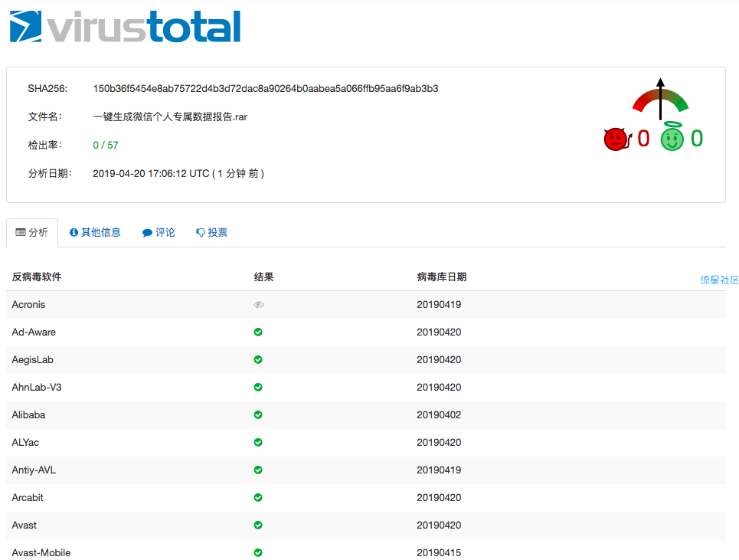Click the Avast-Mobile engine name
The width and height of the screenshot is (739, 560).
(41, 553)
